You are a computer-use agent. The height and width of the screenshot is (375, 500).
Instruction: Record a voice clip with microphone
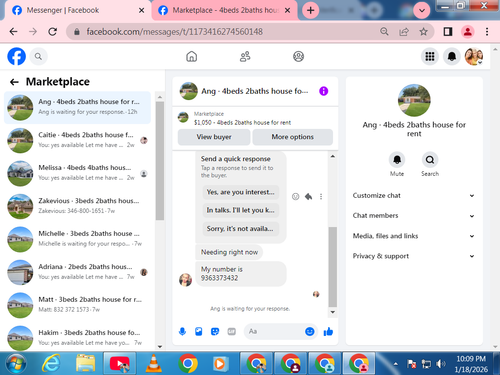(x=182, y=331)
